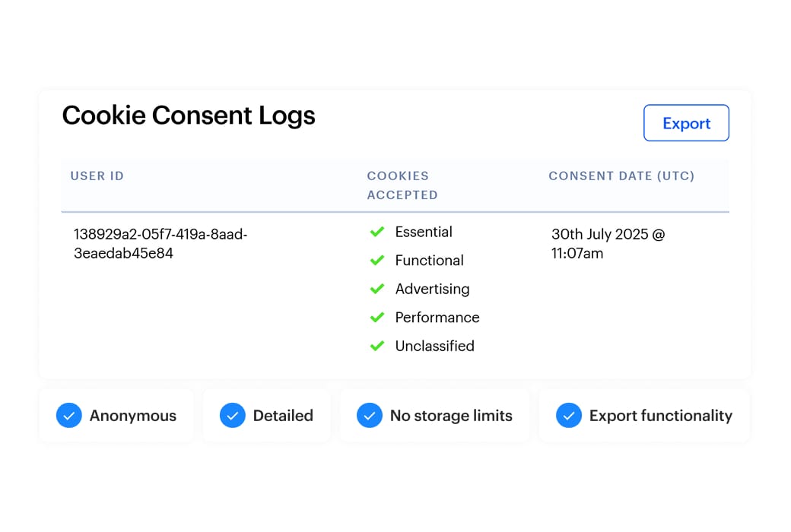Click the green checkmark beside Advertising
Image resolution: width=791 pixels, height=532 pixels.
(x=377, y=289)
